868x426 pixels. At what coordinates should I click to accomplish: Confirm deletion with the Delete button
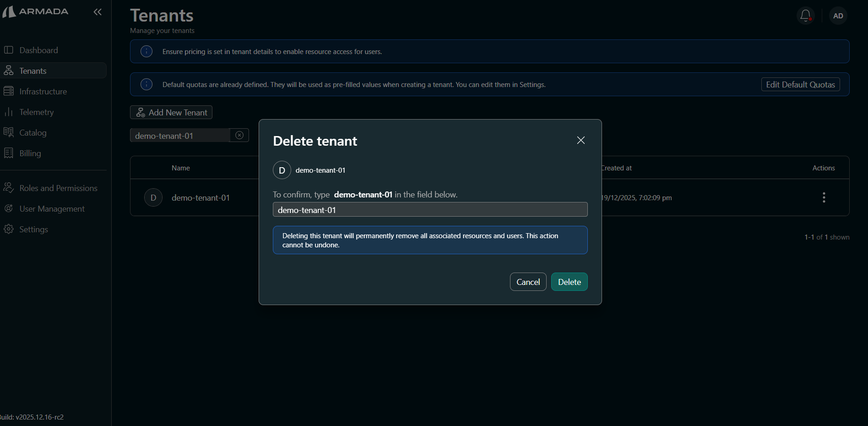pos(569,282)
